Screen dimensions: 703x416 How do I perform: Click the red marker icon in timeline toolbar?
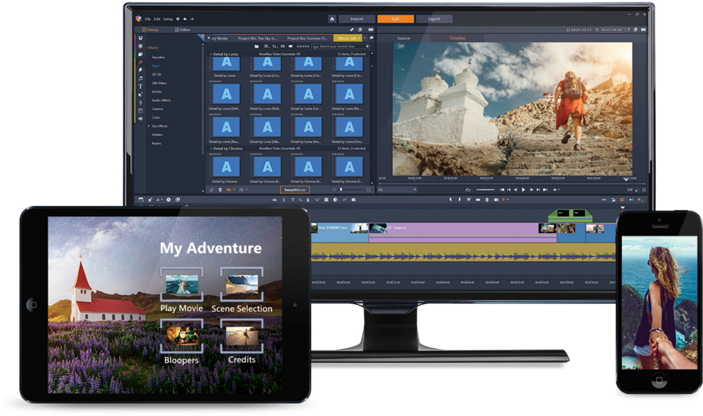coord(503,199)
